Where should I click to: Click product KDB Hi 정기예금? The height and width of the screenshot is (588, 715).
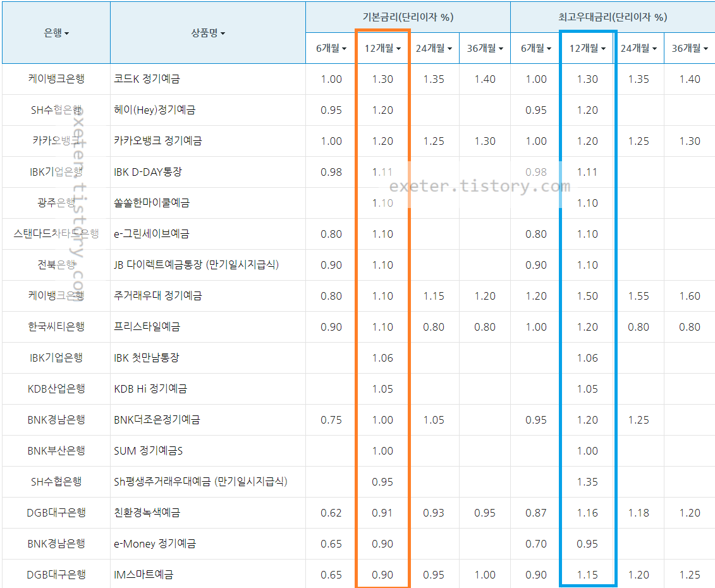coord(150,389)
